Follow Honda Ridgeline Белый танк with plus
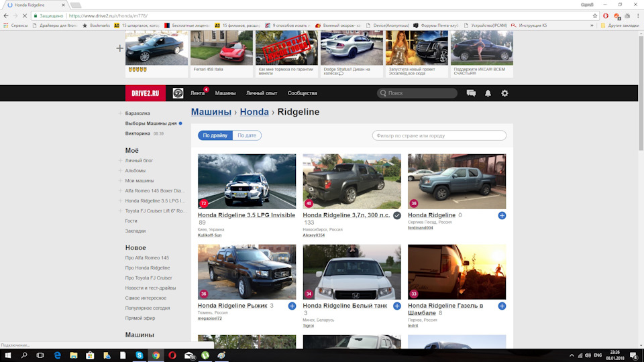The width and height of the screenshot is (644, 362). pos(397,306)
